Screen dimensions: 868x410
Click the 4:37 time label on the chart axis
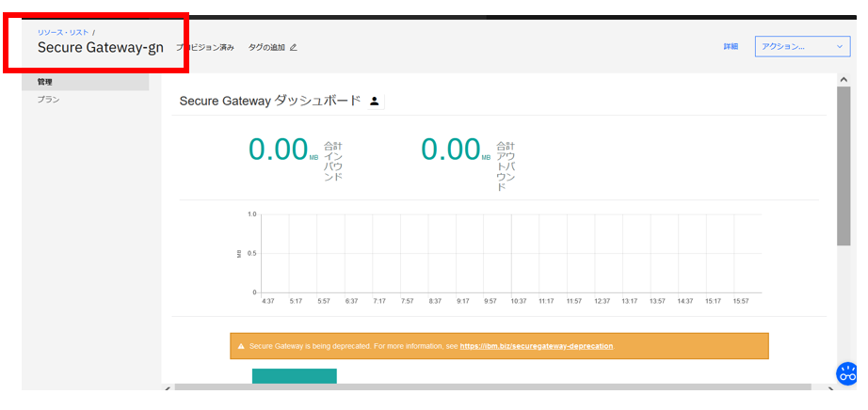[x=268, y=301]
